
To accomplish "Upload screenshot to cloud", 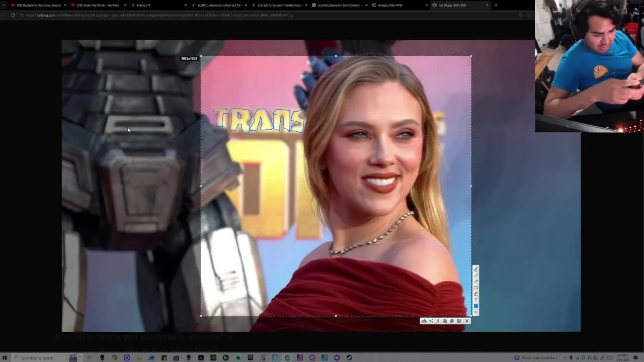I will click(x=424, y=321).
